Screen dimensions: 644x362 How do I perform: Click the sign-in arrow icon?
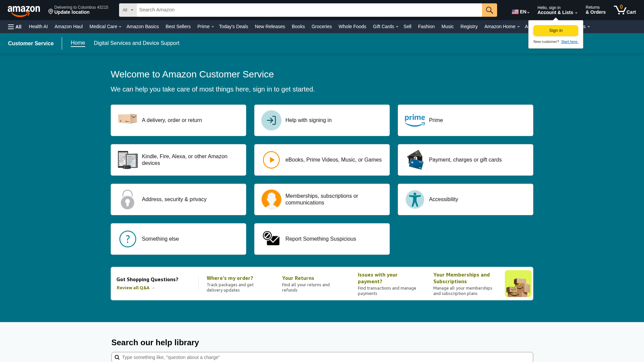(271, 120)
